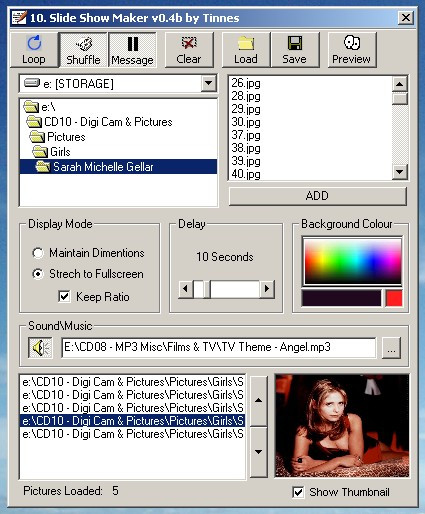
Task: Disable the Show Thumbnail checkbox
Action: 298,492
